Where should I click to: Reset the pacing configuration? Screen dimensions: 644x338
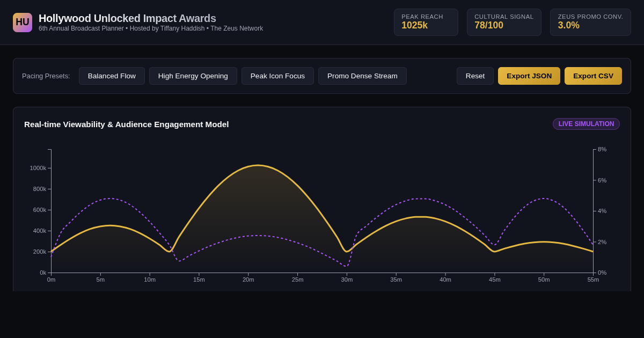pyautogui.click(x=475, y=76)
